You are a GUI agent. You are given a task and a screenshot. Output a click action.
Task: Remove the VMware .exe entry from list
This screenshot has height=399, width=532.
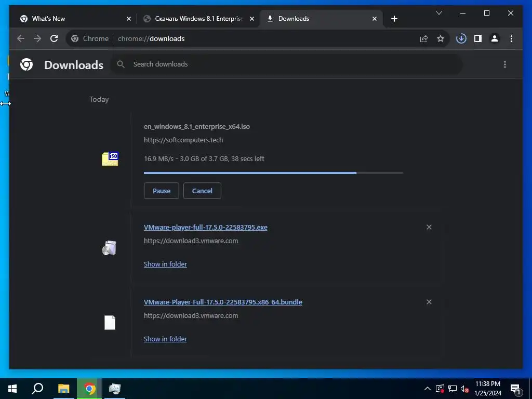(x=429, y=227)
